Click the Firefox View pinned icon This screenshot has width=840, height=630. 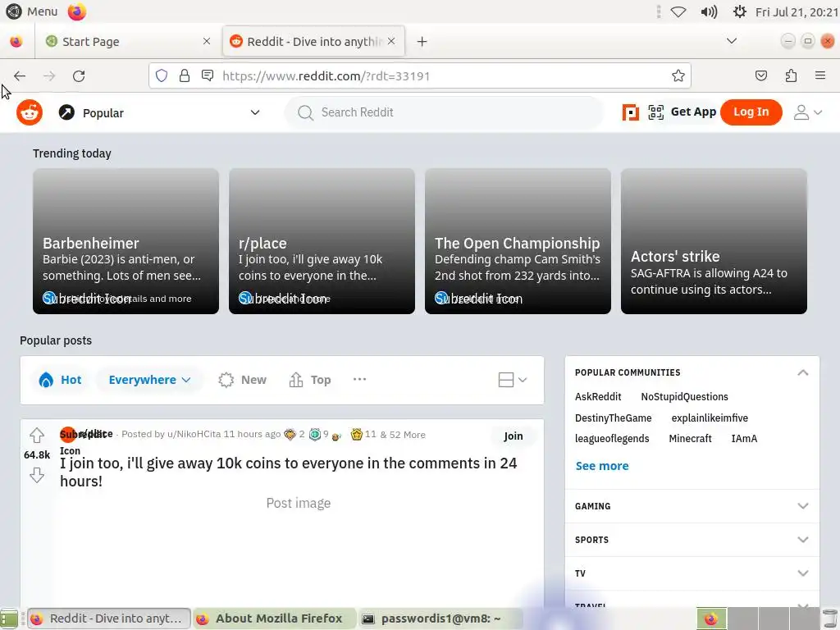tap(16, 41)
